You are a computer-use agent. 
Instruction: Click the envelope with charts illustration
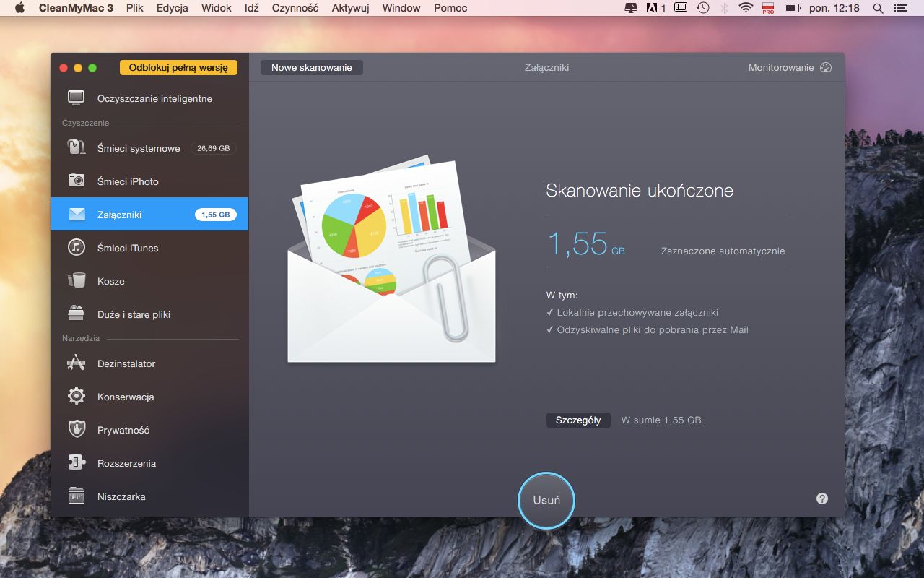(392, 259)
